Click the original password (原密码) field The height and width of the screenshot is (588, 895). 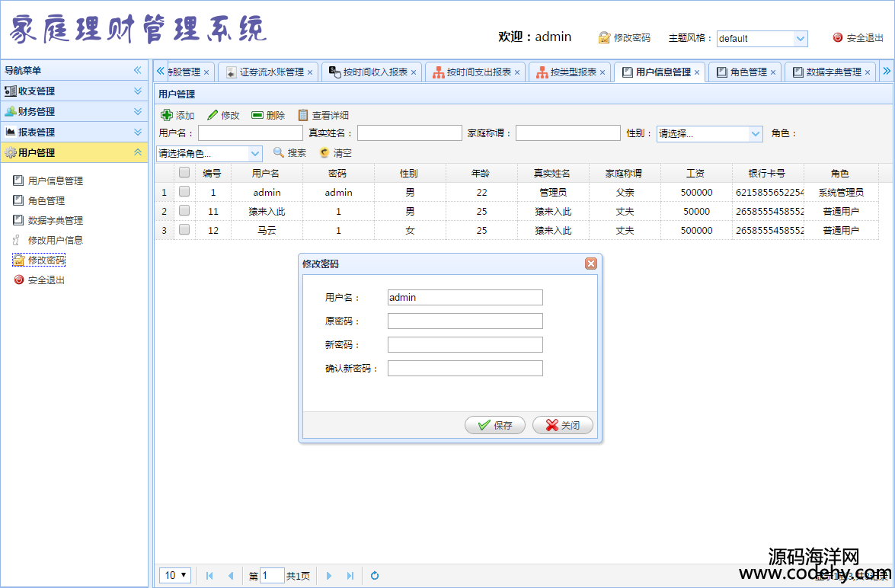click(465, 321)
